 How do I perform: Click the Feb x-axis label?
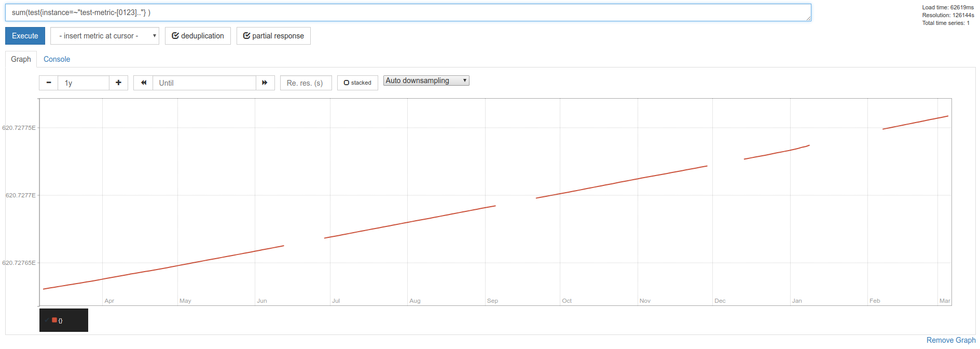(x=875, y=301)
